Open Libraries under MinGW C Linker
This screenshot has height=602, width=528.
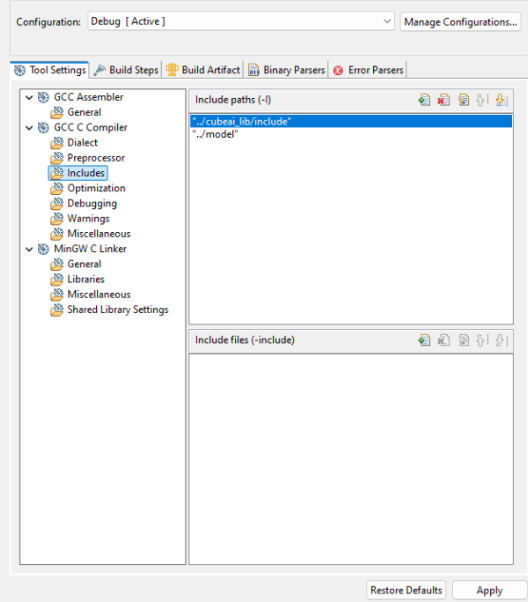tap(86, 279)
